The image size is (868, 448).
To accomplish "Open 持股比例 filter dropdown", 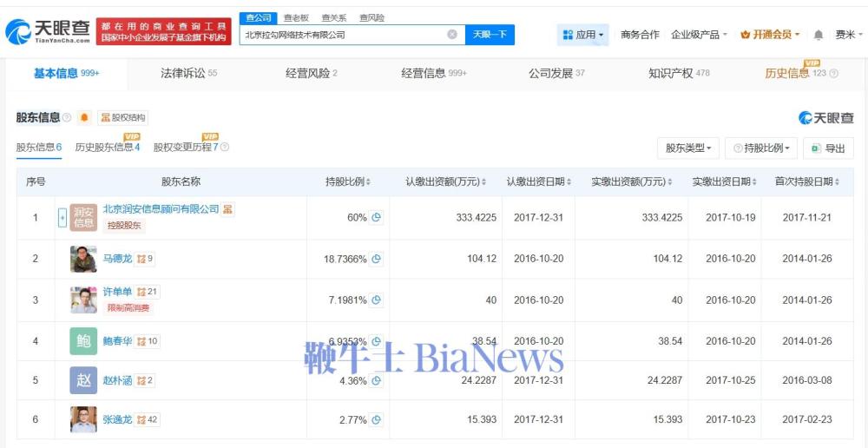I will tap(761, 148).
